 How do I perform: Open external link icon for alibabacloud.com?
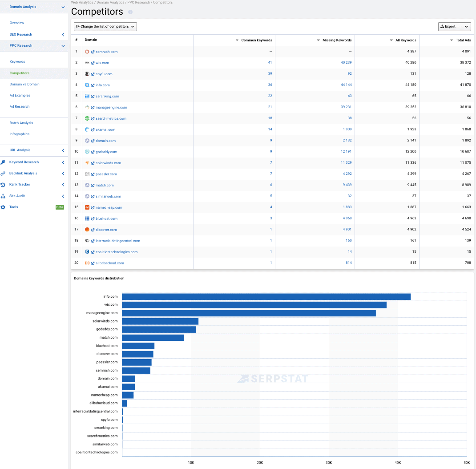(93, 263)
